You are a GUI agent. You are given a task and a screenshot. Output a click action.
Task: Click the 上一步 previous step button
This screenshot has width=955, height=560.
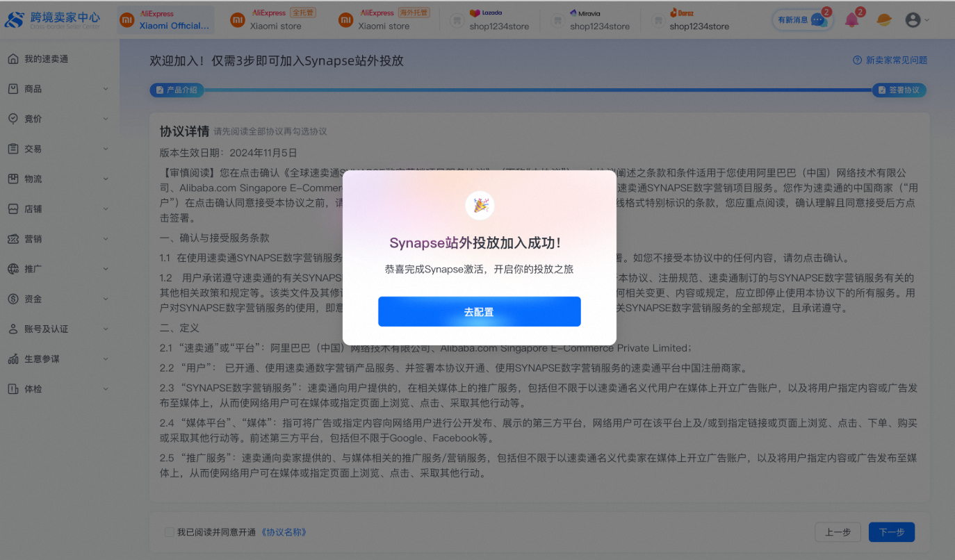click(838, 532)
